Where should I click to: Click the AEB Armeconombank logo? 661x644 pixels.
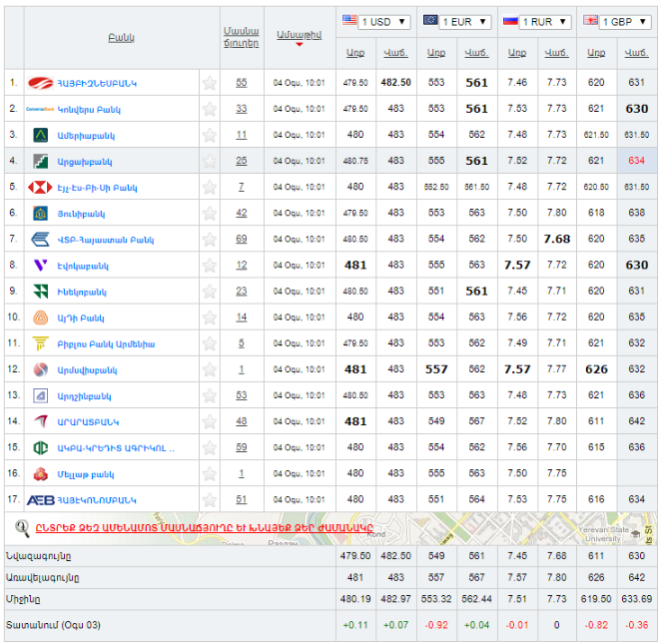coord(41,500)
